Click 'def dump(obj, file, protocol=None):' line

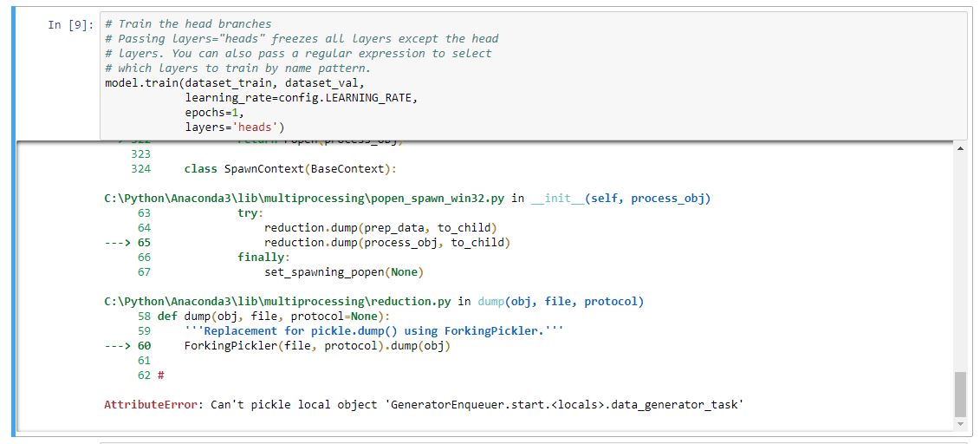tap(273, 316)
